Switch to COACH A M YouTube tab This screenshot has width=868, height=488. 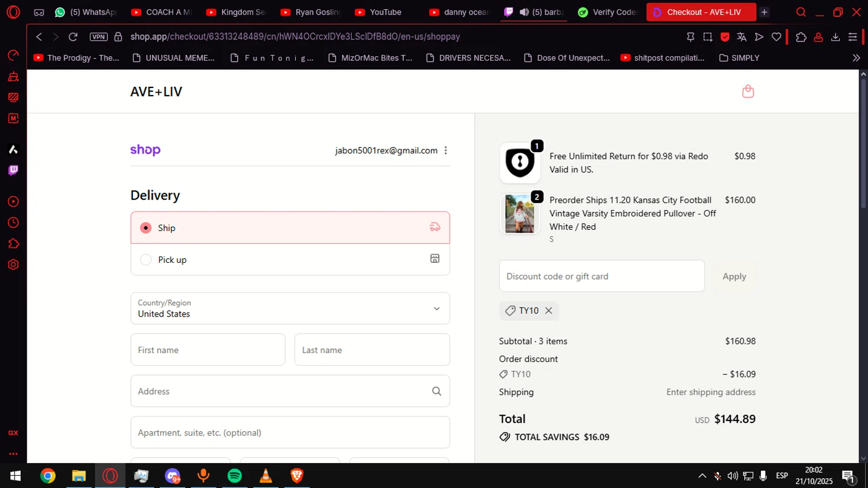point(161,12)
